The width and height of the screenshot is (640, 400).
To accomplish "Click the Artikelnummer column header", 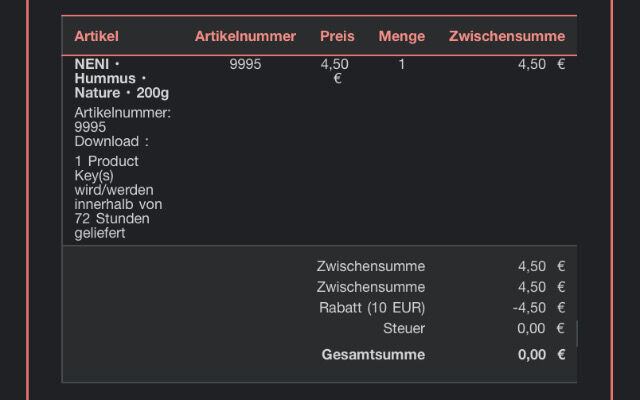I will point(245,36).
